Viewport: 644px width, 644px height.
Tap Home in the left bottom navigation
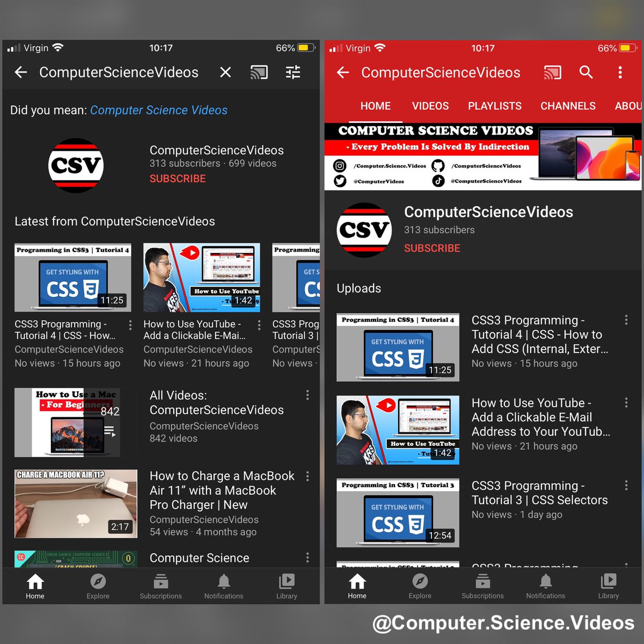pyautogui.click(x=35, y=587)
